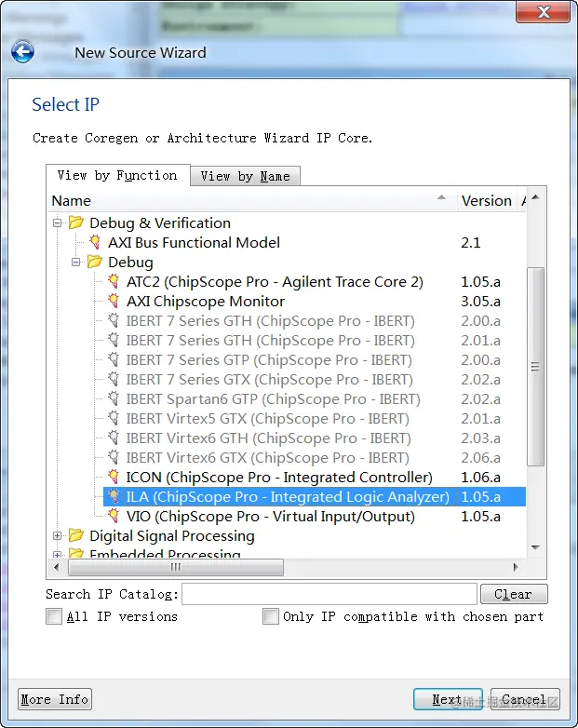Select ATC2 (ChipScope Pro - Agilent Trace Core 2)
Image resolution: width=578 pixels, height=728 pixels.
275,281
